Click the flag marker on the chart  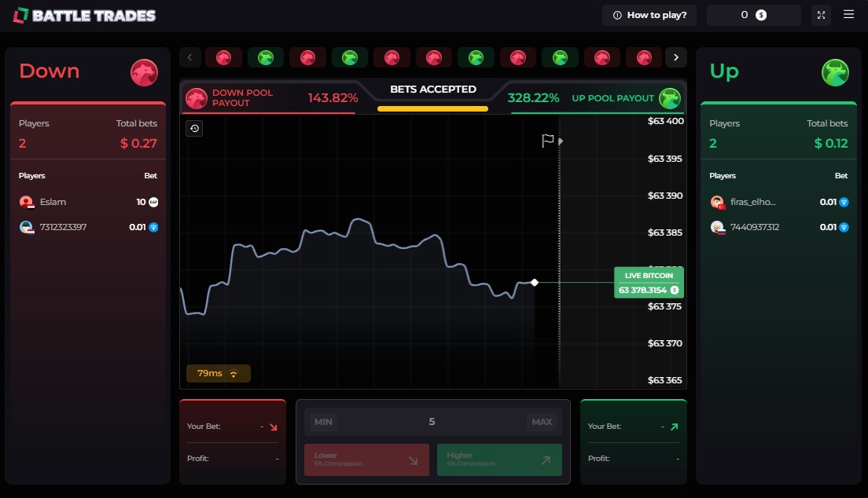(x=548, y=141)
